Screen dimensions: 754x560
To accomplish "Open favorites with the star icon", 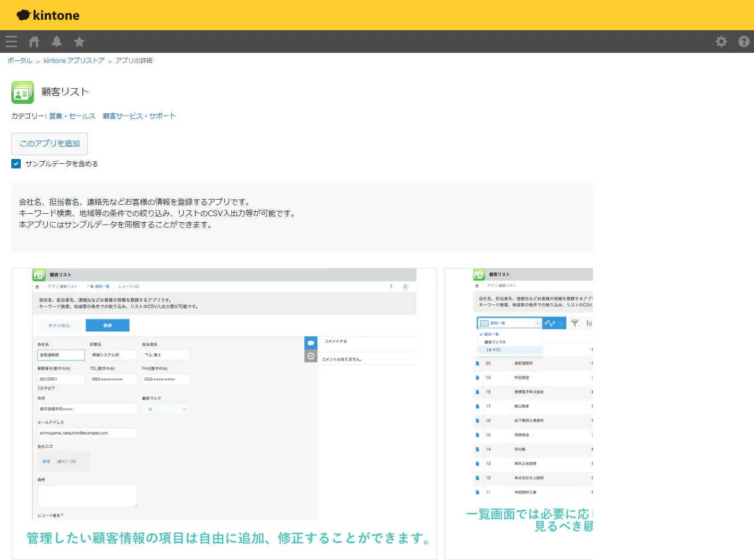I will (79, 42).
